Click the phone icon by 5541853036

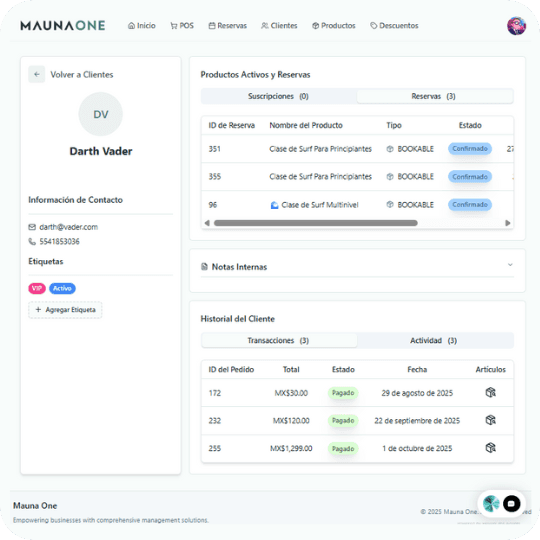(32, 241)
